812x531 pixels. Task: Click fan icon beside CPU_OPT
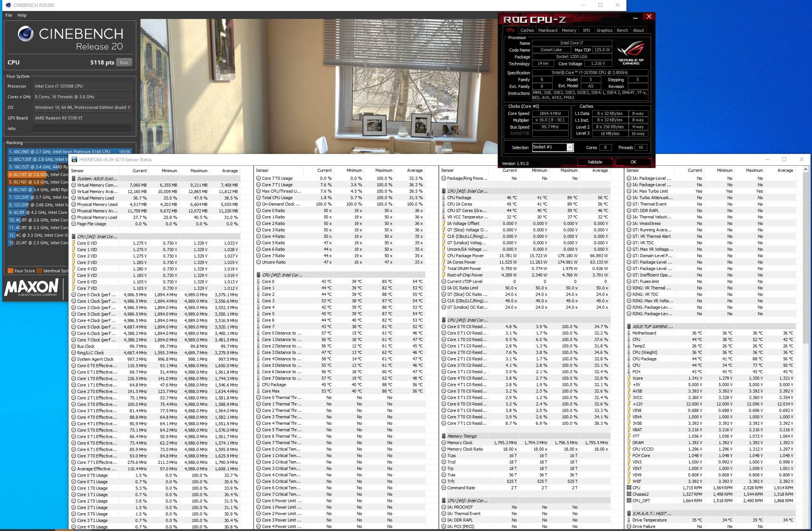629,501
